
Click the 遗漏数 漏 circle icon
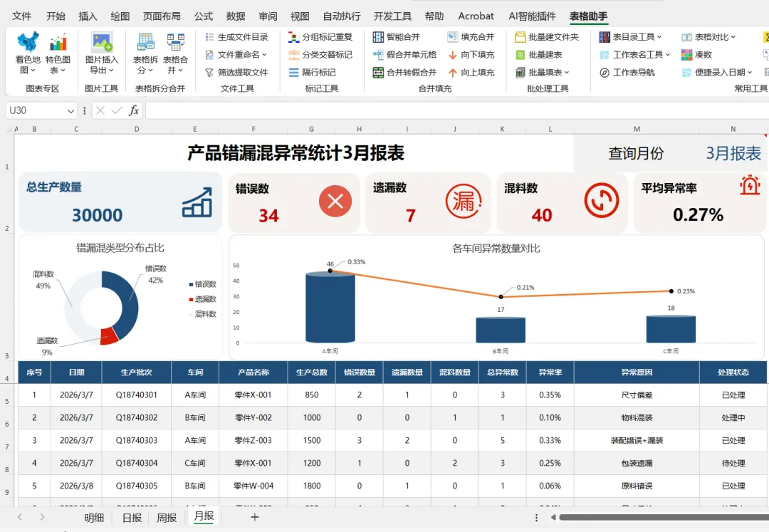pos(464,201)
